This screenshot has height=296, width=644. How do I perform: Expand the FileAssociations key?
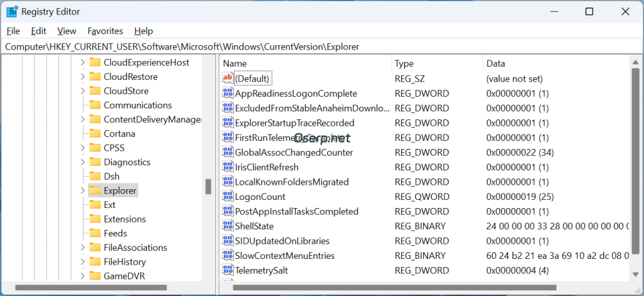coord(82,248)
